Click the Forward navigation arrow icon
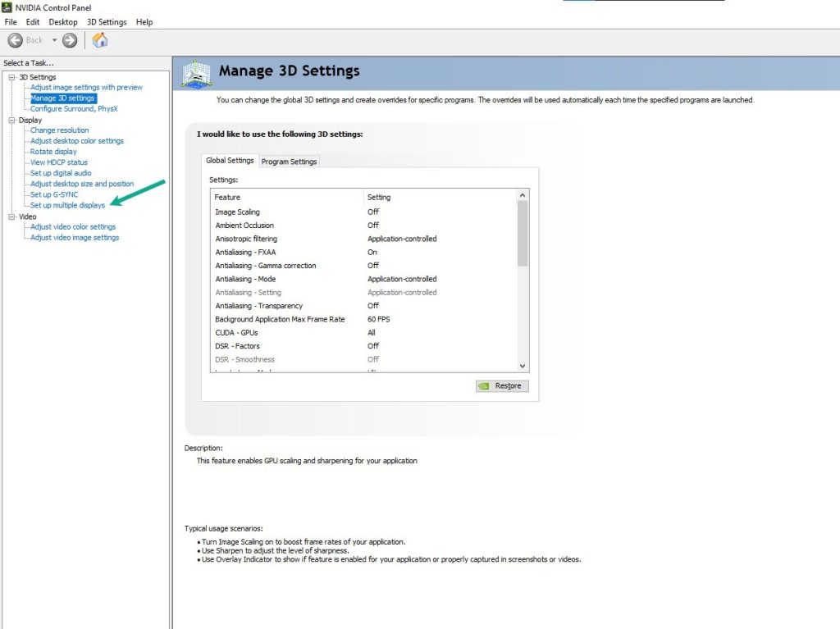This screenshot has height=629, width=840. coord(70,40)
